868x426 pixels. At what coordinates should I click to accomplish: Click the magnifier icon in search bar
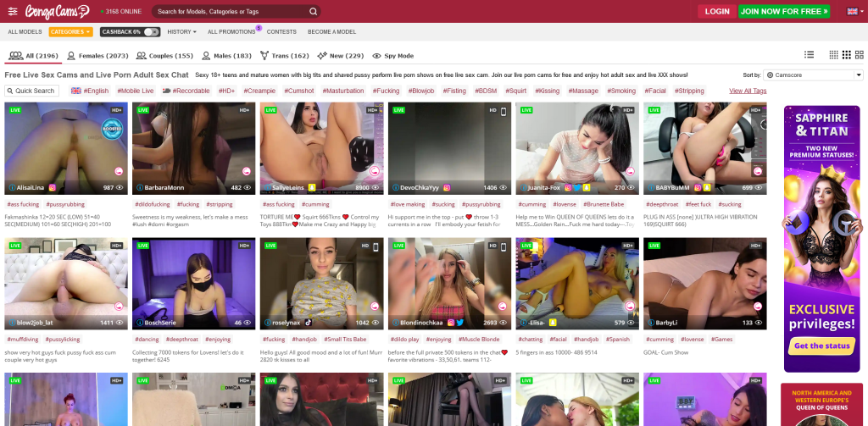point(313,12)
